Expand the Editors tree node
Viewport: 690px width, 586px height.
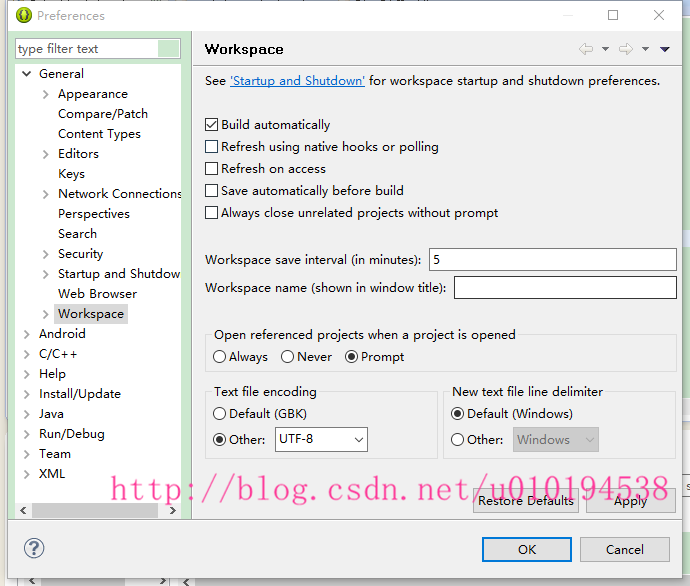45,154
